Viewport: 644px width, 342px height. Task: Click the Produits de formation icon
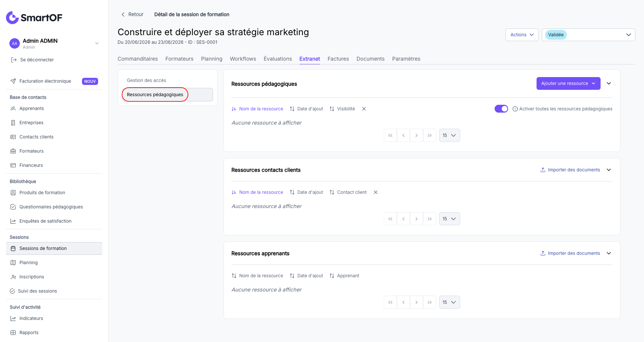(x=13, y=193)
